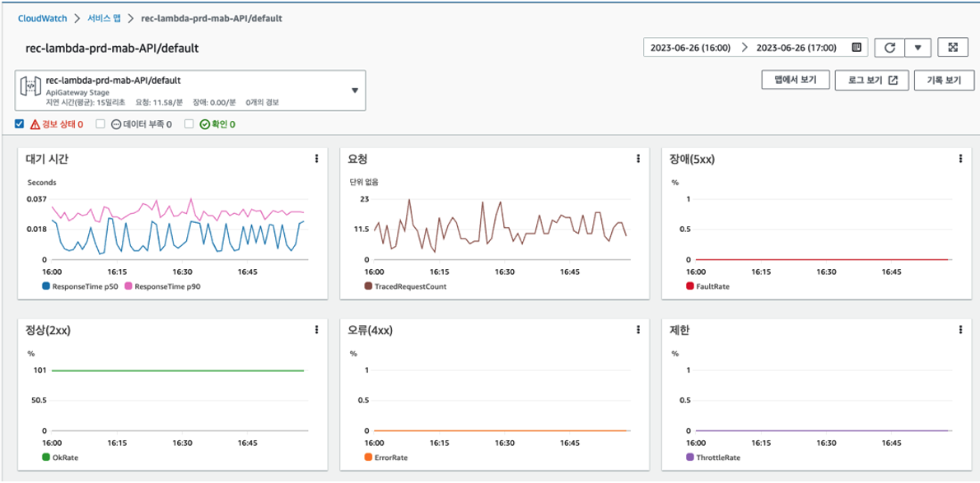Image resolution: width=980 pixels, height=483 pixels.
Task: Click the 0개의 경보 text
Action: (263, 101)
